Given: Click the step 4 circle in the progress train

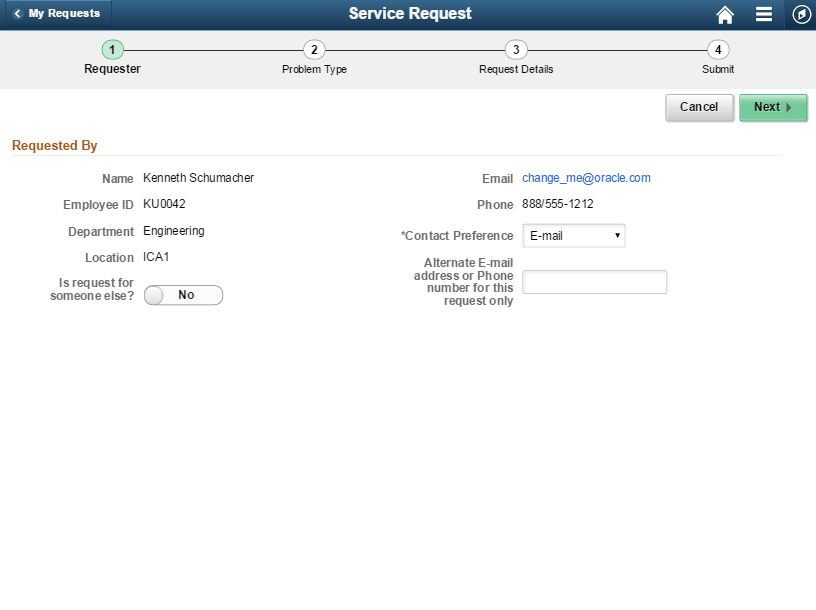Looking at the screenshot, I should [718, 49].
